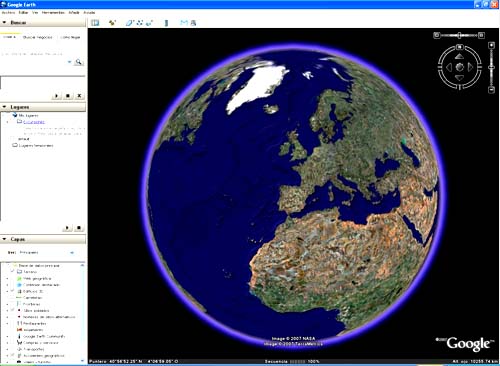Toggle the Sitios poblados layer checkbox
Image resolution: width=500 pixels, height=366 pixels.
[x=13, y=310]
